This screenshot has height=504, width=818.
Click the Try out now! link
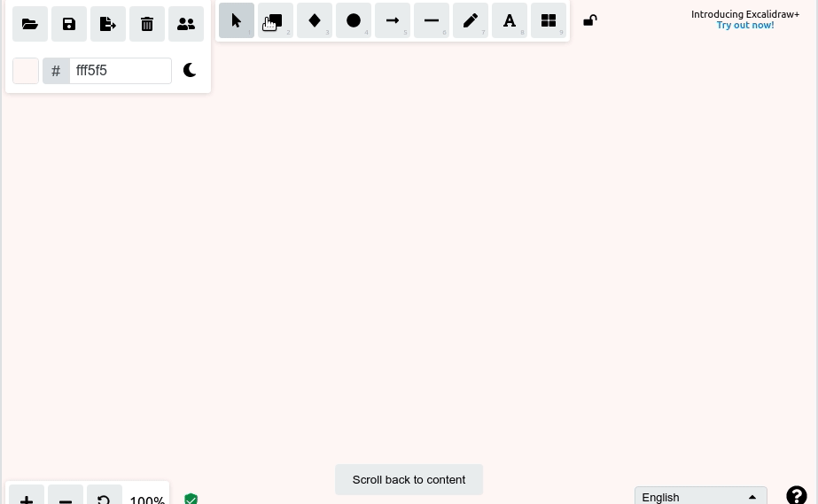(745, 25)
